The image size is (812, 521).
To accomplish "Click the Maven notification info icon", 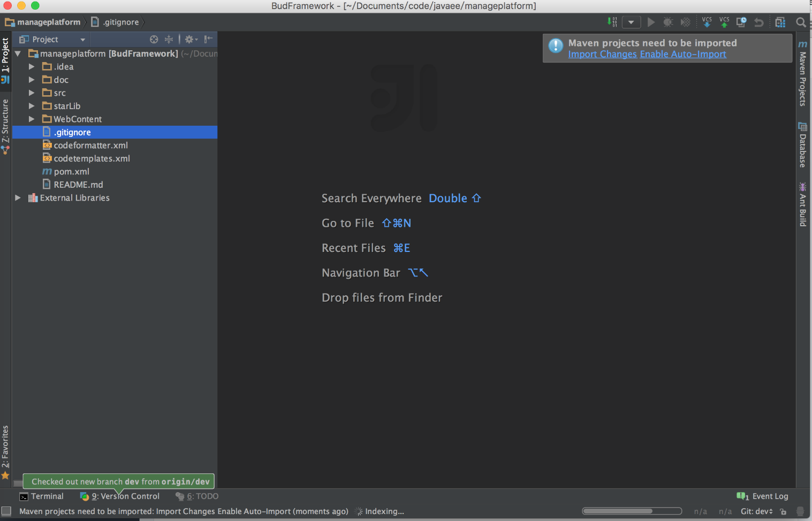I will [556, 45].
